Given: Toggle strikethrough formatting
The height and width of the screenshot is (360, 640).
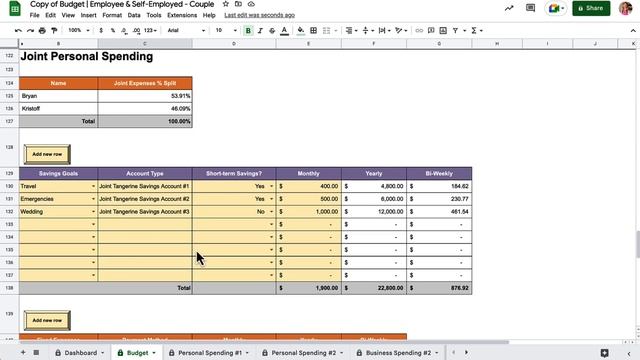Looking at the screenshot, I should [272, 31].
